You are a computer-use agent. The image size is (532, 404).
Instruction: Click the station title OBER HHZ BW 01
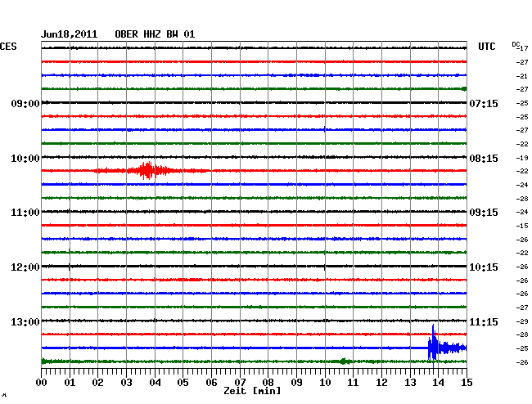(x=155, y=34)
